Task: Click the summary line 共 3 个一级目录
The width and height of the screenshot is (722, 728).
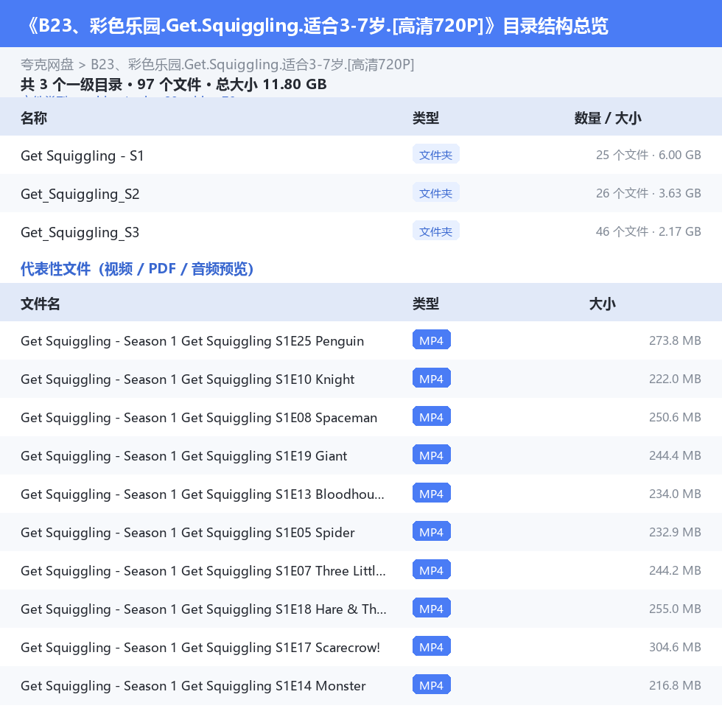Action: tap(173, 85)
